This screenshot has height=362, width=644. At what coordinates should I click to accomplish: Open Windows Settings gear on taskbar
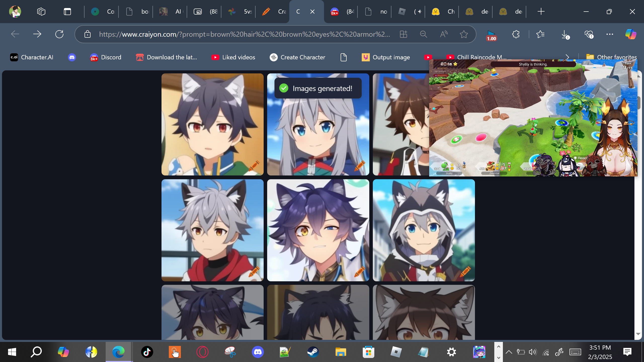(x=451, y=352)
